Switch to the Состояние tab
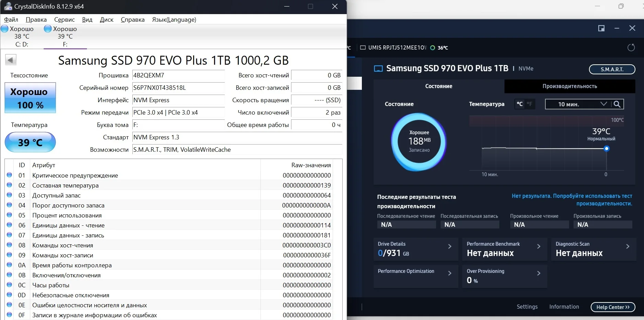This screenshot has height=320, width=644. tap(439, 86)
